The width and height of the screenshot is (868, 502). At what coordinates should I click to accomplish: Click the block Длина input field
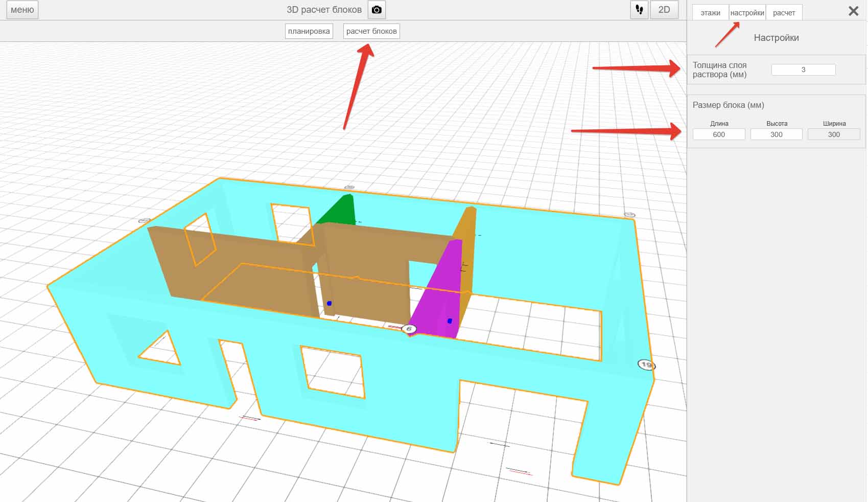tap(718, 134)
